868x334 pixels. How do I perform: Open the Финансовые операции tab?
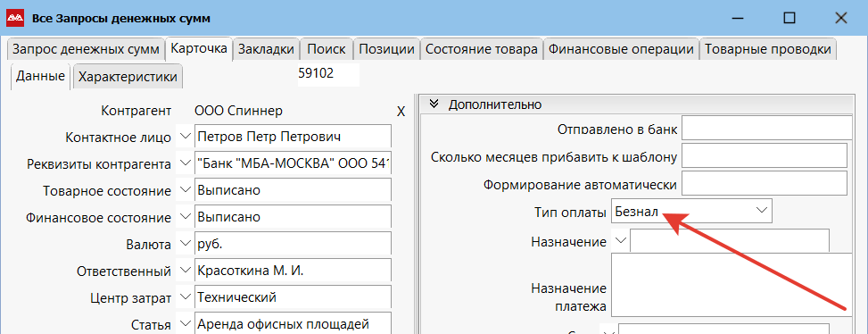point(621,49)
